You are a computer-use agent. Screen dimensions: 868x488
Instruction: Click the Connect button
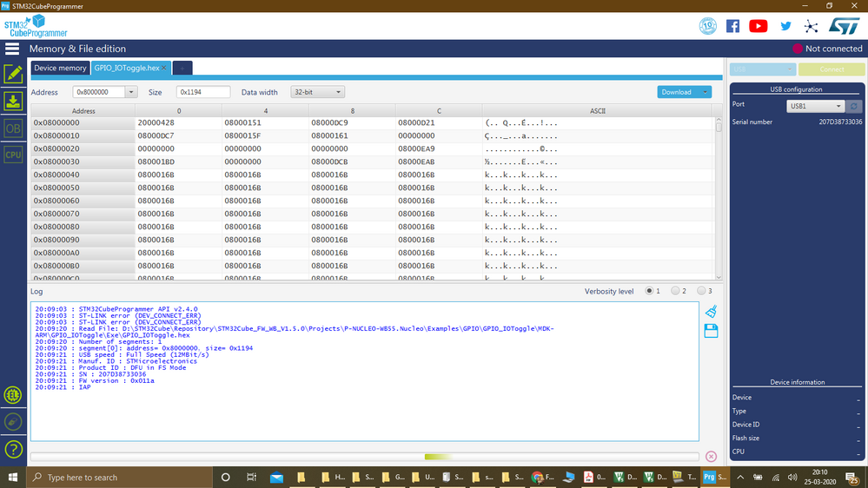coord(832,69)
